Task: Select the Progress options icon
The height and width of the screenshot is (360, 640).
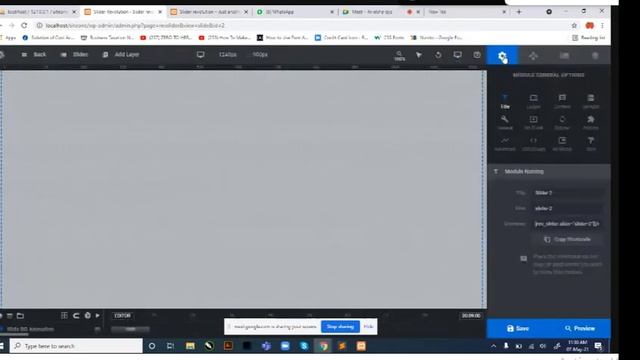Action: tap(591, 122)
